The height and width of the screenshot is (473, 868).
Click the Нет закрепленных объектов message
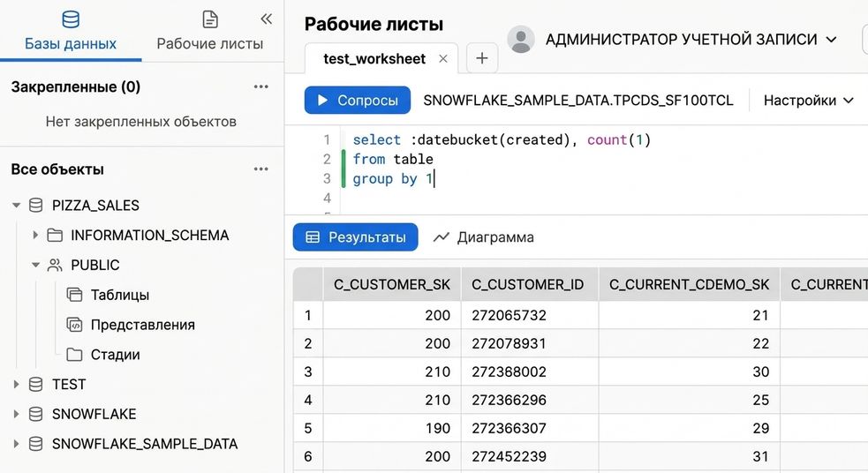point(141,122)
